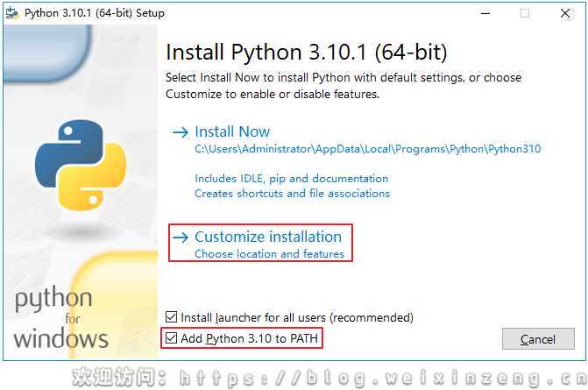Click the Install Now arrow icon
This screenshot has height=390, width=588.
tap(180, 132)
